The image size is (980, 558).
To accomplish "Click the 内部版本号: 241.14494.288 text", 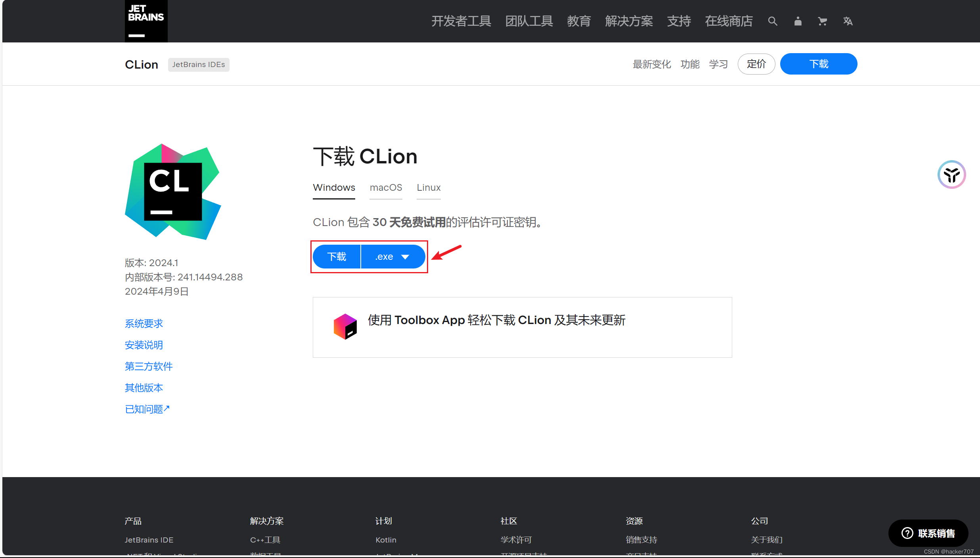I will tap(184, 277).
